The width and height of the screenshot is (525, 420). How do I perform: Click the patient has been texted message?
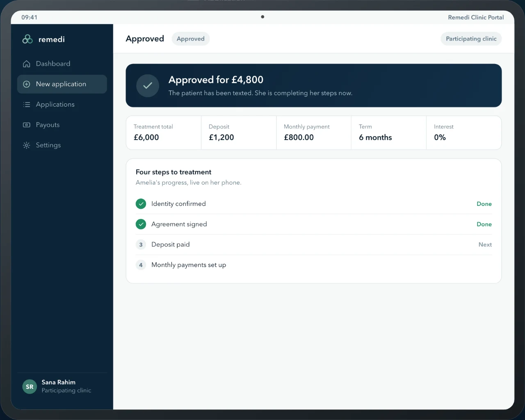(x=260, y=93)
